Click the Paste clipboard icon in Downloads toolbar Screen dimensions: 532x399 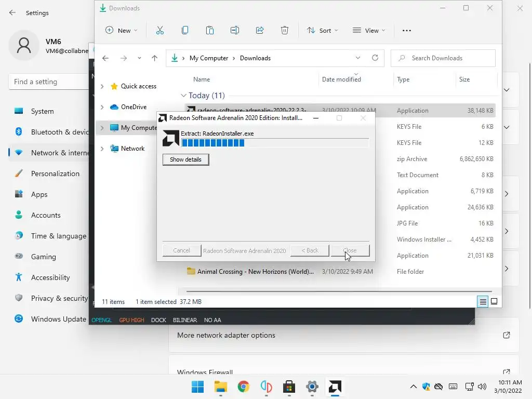coord(210,31)
